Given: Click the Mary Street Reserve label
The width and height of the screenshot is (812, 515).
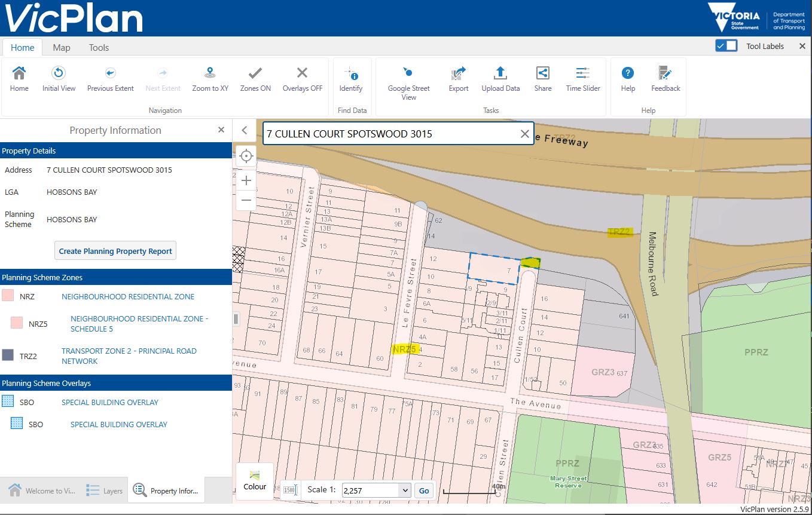Looking at the screenshot, I should coord(568,482).
